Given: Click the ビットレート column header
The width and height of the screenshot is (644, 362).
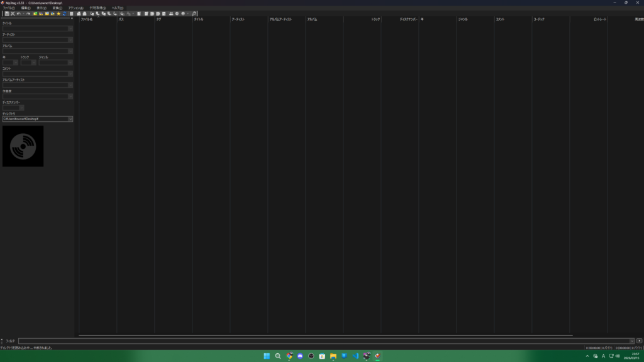Looking at the screenshot, I should (x=589, y=19).
